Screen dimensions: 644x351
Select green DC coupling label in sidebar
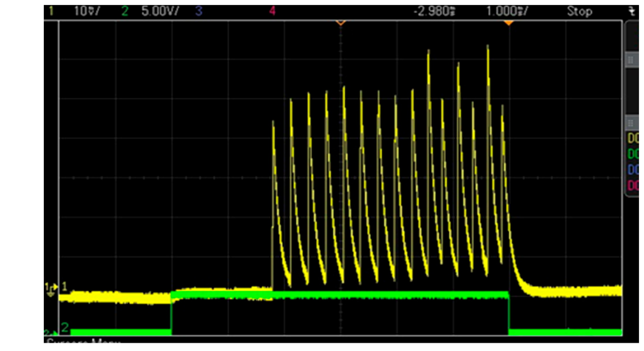[633, 154]
